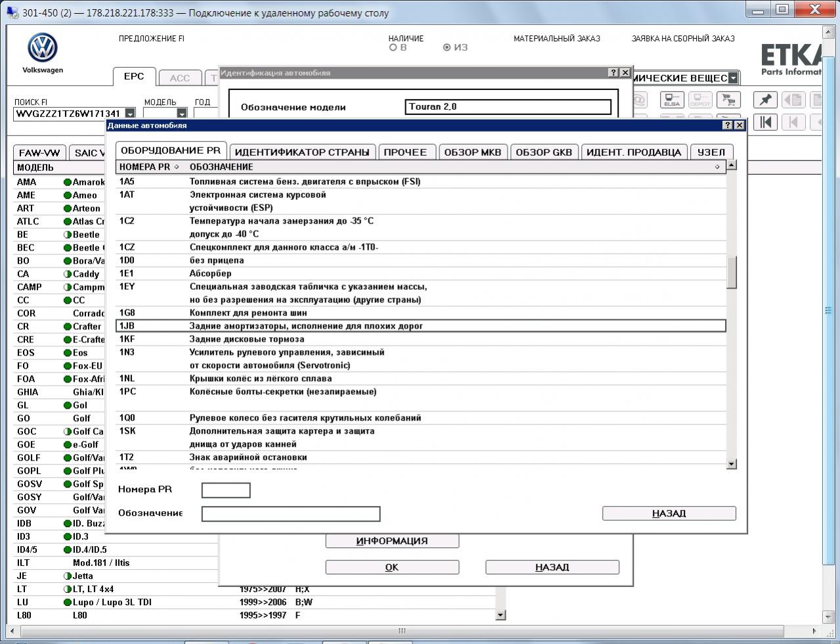The width and height of the screenshot is (840, 644).
Task: Open the УЗЕЛ tab
Action: point(711,152)
